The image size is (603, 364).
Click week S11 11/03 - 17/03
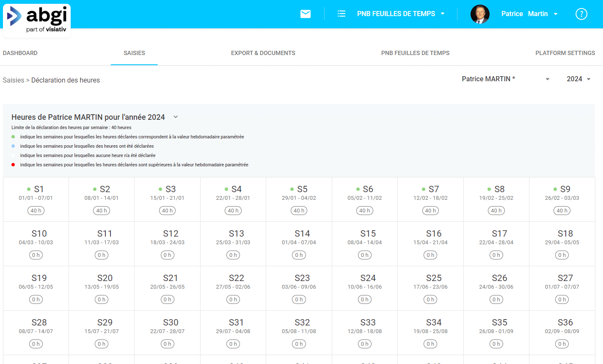coord(102,243)
